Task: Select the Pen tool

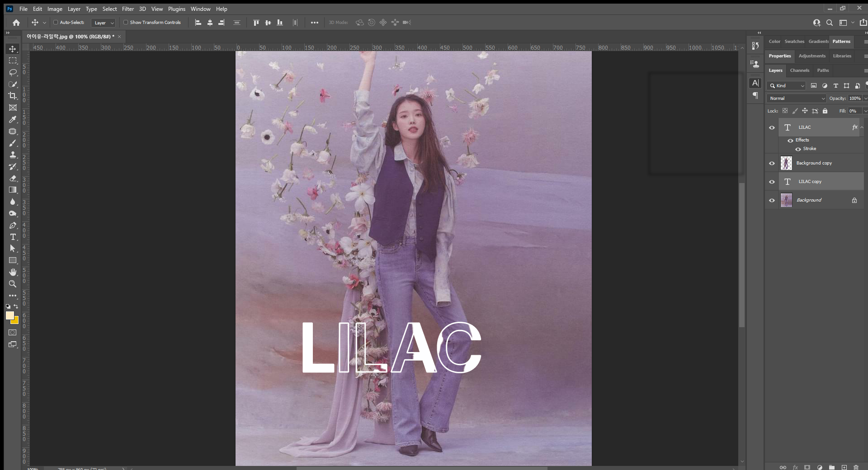Action: coord(13,225)
